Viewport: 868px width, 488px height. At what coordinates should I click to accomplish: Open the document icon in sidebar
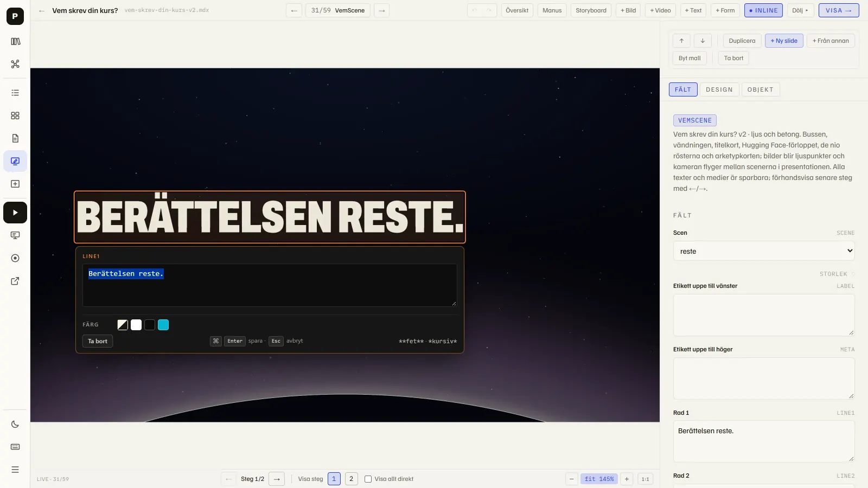coord(15,138)
